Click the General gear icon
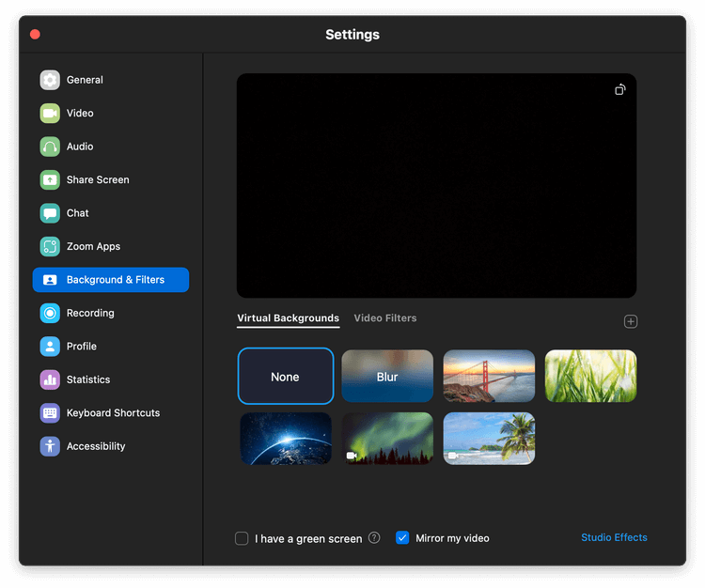Image resolution: width=705 pixels, height=588 pixels. coord(50,80)
